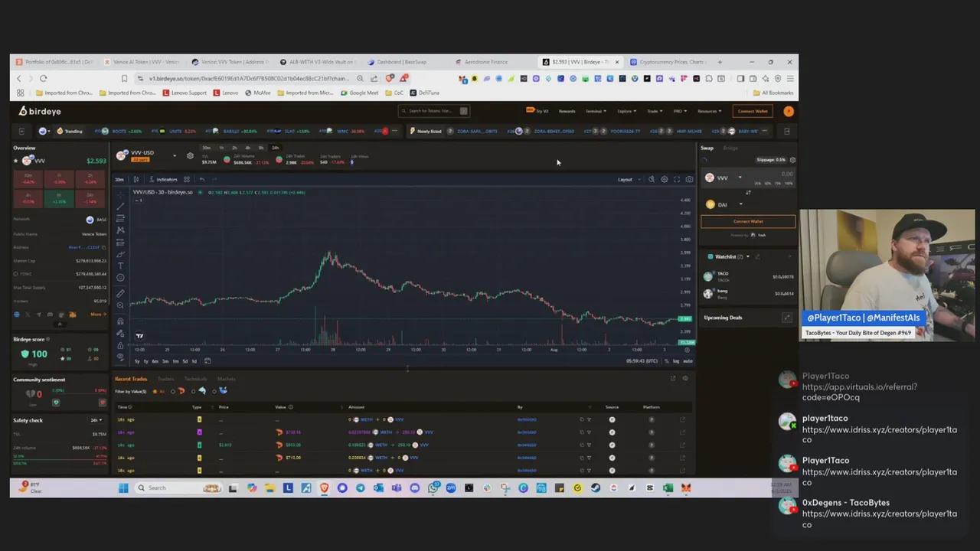Swap token direction arrows
980x551 pixels.
tap(748, 193)
